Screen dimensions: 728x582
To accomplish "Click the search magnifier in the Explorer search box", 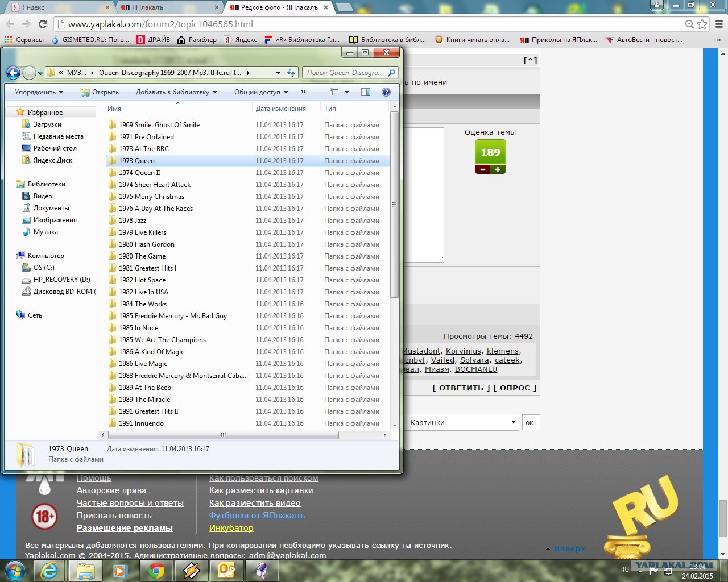I will 391,73.
